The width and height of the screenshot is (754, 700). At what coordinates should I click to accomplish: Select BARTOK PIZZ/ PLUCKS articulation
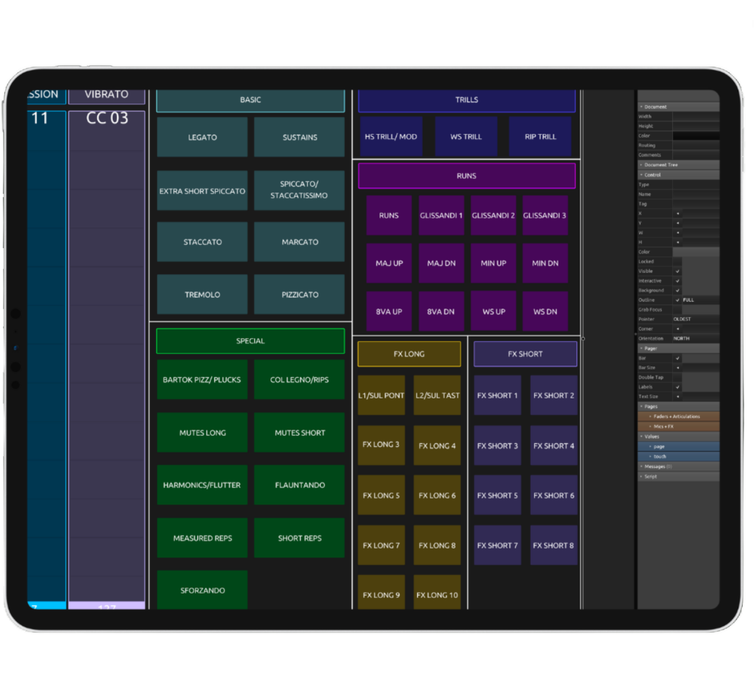[202, 380]
